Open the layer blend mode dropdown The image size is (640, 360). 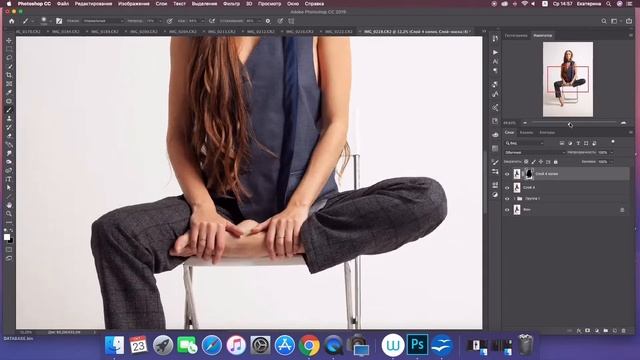535,153
